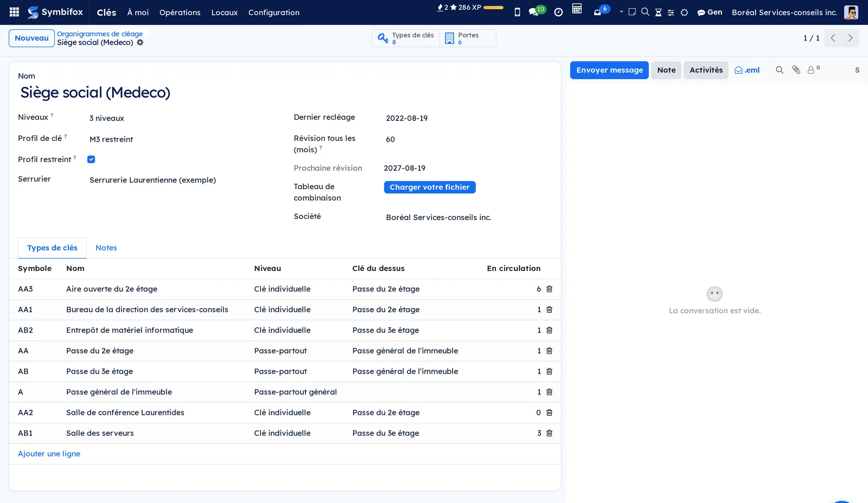Image resolution: width=868 pixels, height=503 pixels.
Task: Open chatter attachments paperclip
Action: coord(796,70)
